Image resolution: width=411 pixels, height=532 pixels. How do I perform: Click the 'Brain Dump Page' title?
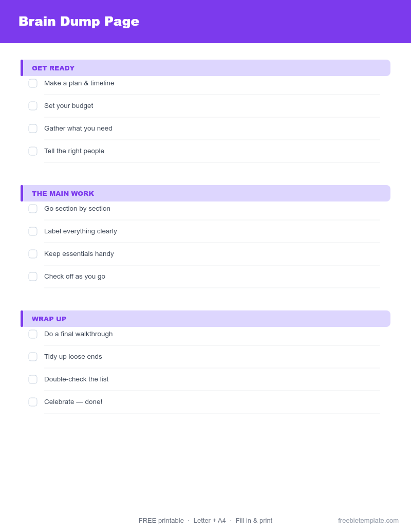pyautogui.click(x=79, y=22)
